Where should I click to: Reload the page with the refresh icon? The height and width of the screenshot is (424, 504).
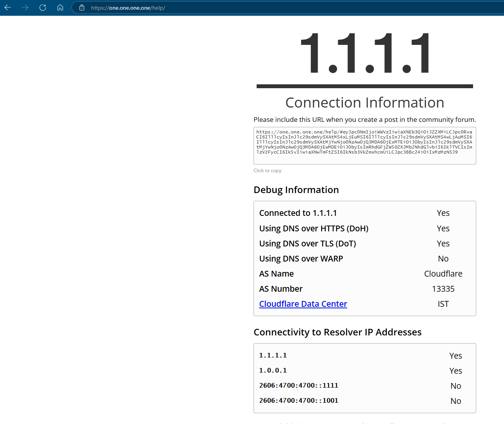pos(43,8)
